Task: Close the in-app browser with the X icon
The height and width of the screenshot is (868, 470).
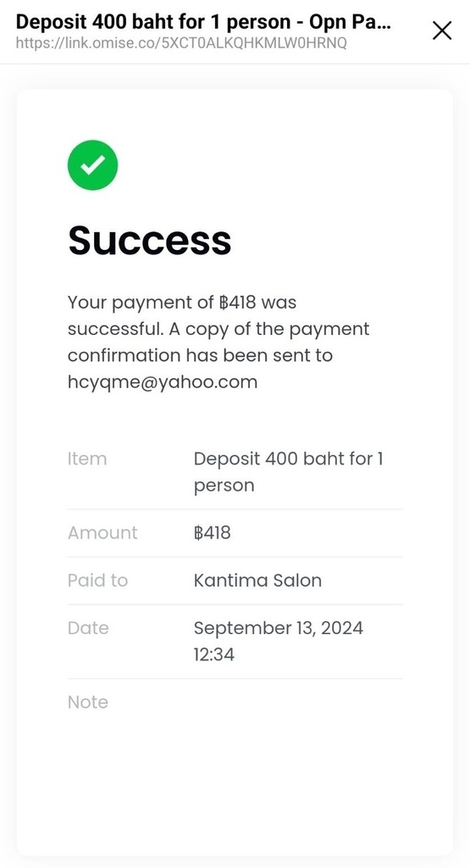Action: click(442, 31)
